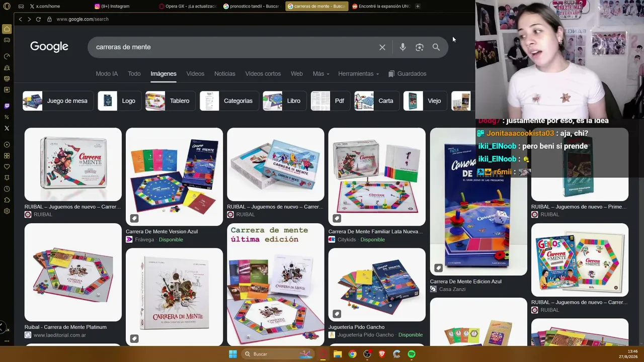The height and width of the screenshot is (362, 644).
Task: Launch Google Chrome from the taskbar
Action: coord(352,354)
